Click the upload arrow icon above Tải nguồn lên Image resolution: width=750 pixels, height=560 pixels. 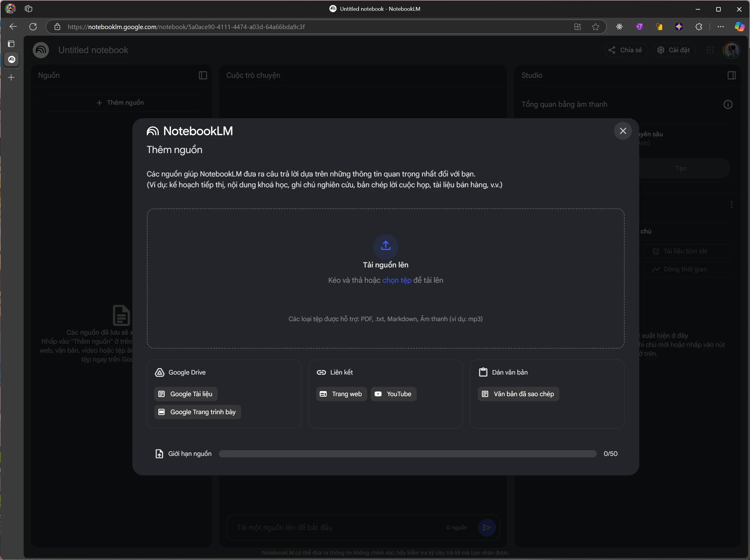click(x=386, y=246)
